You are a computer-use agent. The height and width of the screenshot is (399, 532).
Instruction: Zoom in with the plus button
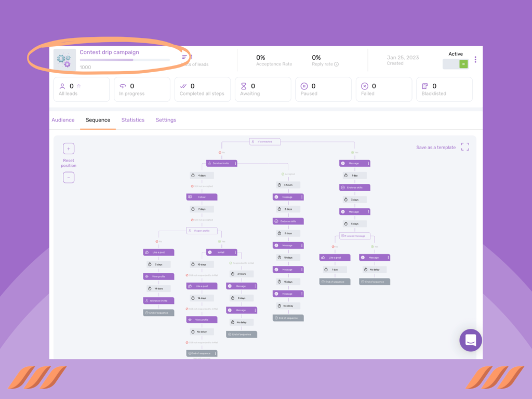[x=69, y=149]
